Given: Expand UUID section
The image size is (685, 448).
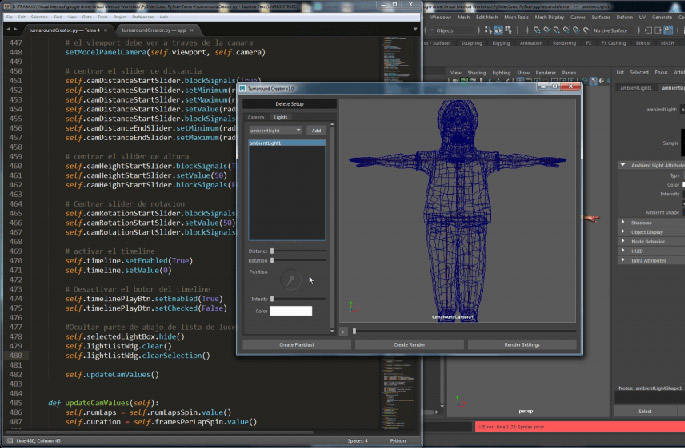Looking at the screenshot, I should pos(623,250).
